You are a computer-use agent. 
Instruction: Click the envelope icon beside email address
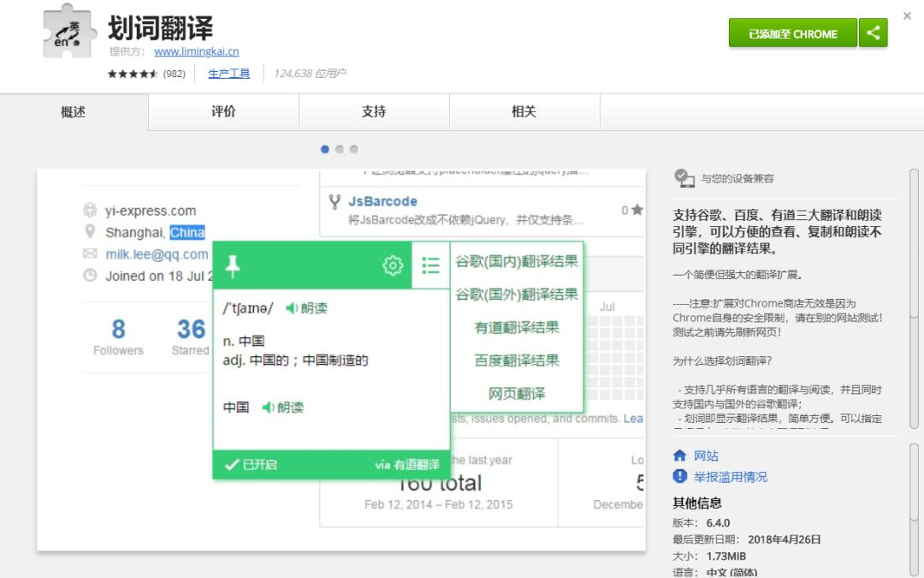pyautogui.click(x=90, y=253)
